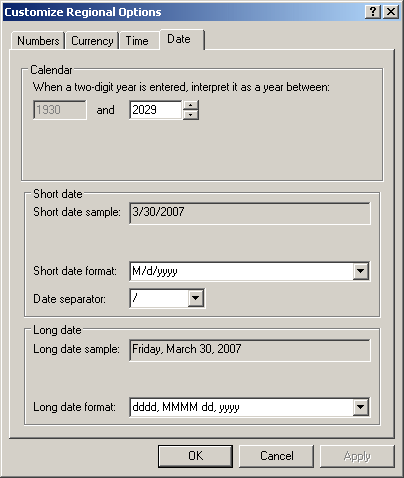Decrease the two-digit year upper limit
The height and width of the screenshot is (478, 404).
click(191, 115)
